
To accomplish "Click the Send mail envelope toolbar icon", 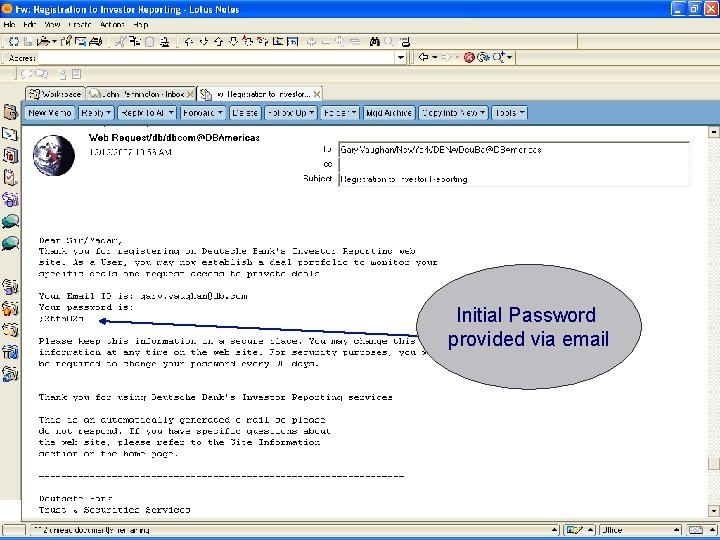I will 81,42.
